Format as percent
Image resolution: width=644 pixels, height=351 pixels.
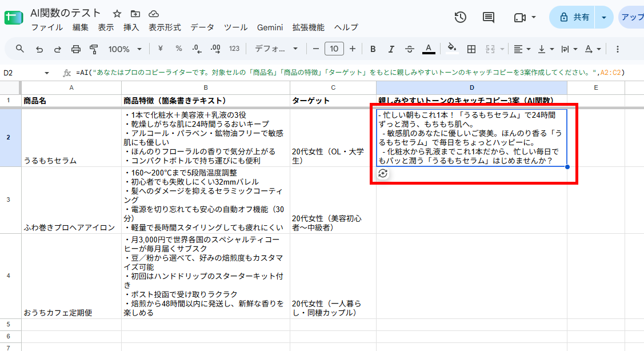(x=179, y=49)
